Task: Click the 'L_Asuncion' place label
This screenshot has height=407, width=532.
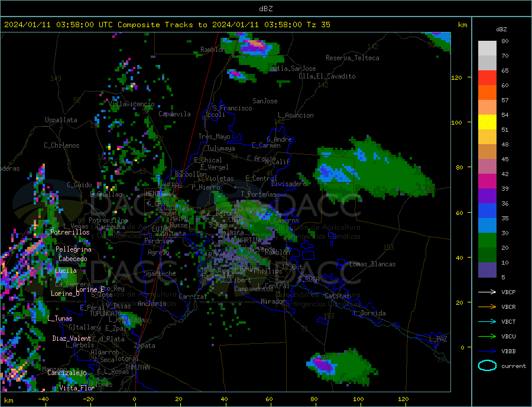Action: (x=296, y=115)
